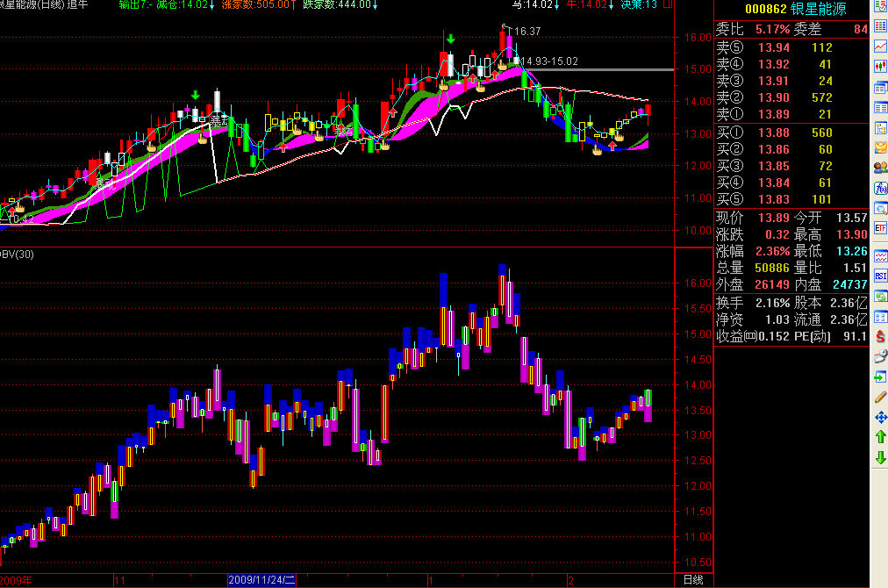Switch to candlestick K-line chart icon
The height and width of the screenshot is (588, 888).
pos(880,67)
